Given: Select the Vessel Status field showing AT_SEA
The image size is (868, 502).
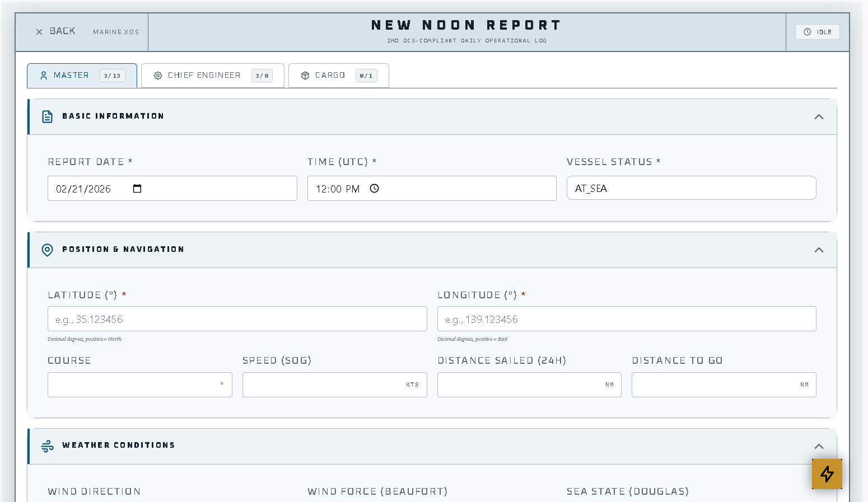Looking at the screenshot, I should [x=691, y=188].
